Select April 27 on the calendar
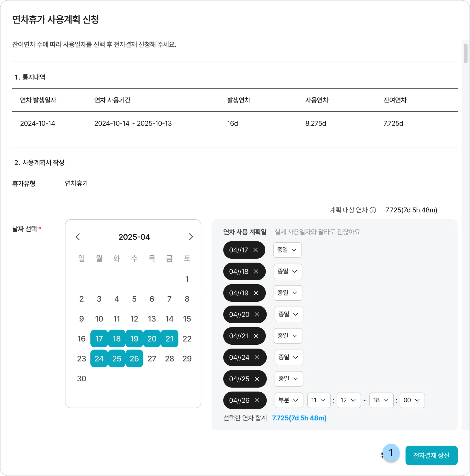The width and height of the screenshot is (470, 476). point(152,359)
